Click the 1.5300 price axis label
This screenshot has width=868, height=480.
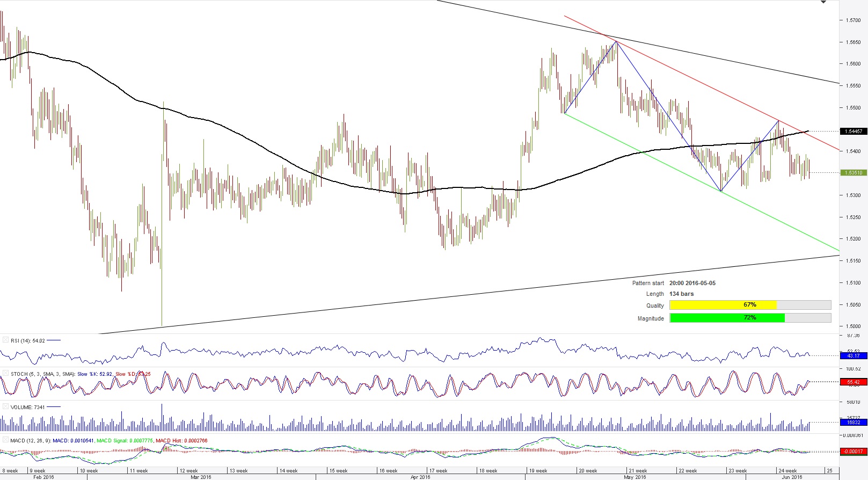click(853, 195)
